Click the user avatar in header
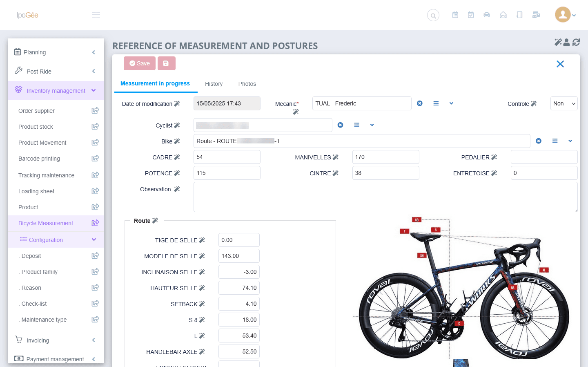Viewport: 588px width, 367px height. pos(563,15)
